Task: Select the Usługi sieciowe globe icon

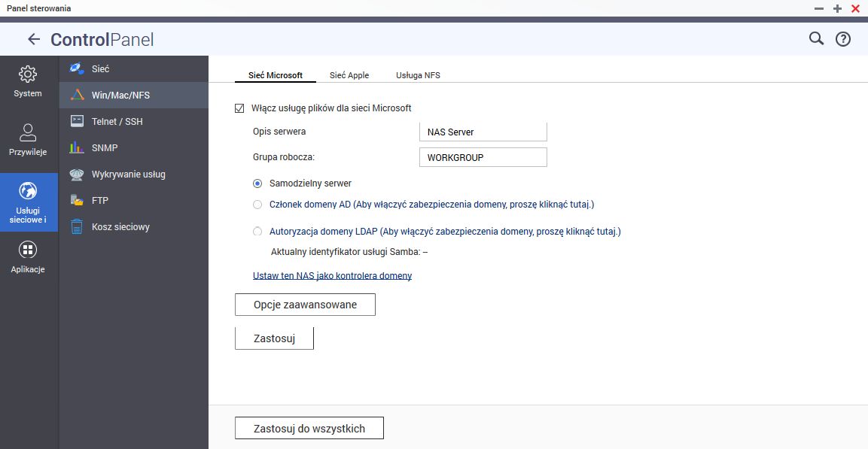Action: point(28,191)
